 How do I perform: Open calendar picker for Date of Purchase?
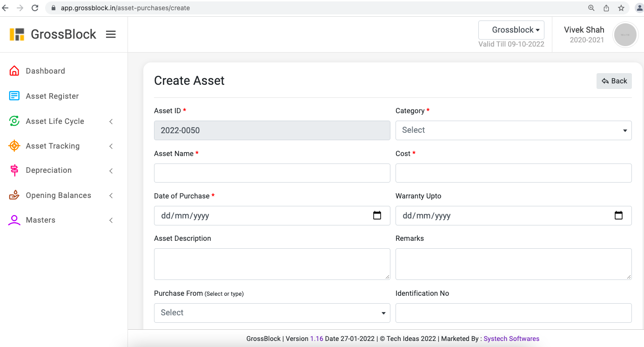pos(377,216)
